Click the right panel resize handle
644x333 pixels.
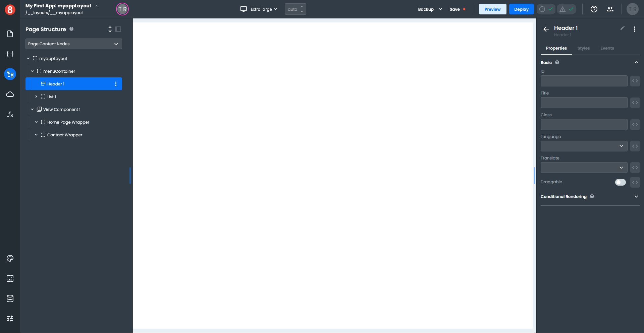[534, 176]
